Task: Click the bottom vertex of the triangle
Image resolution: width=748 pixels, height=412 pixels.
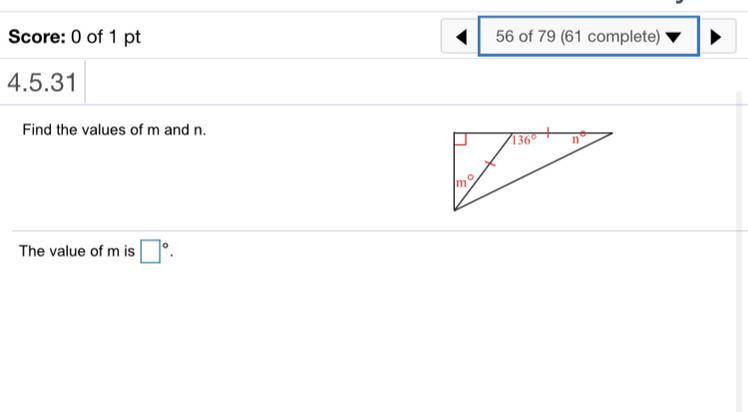Action: (x=454, y=210)
